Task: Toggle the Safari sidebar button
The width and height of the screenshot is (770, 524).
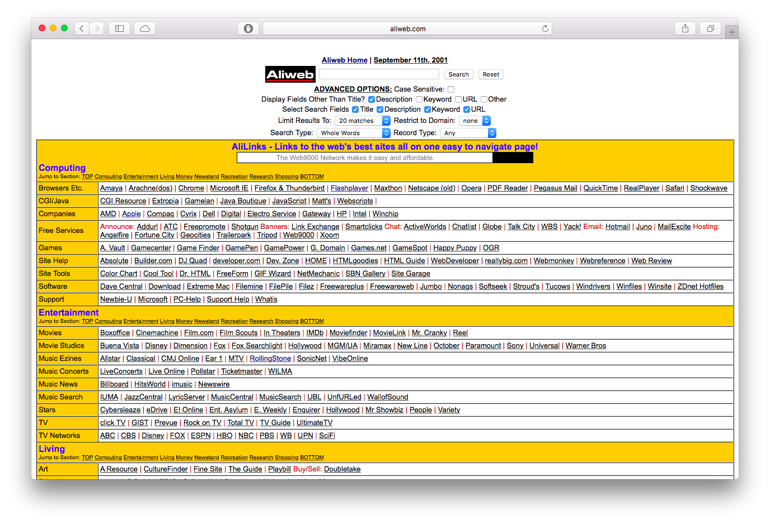Action: [120, 29]
